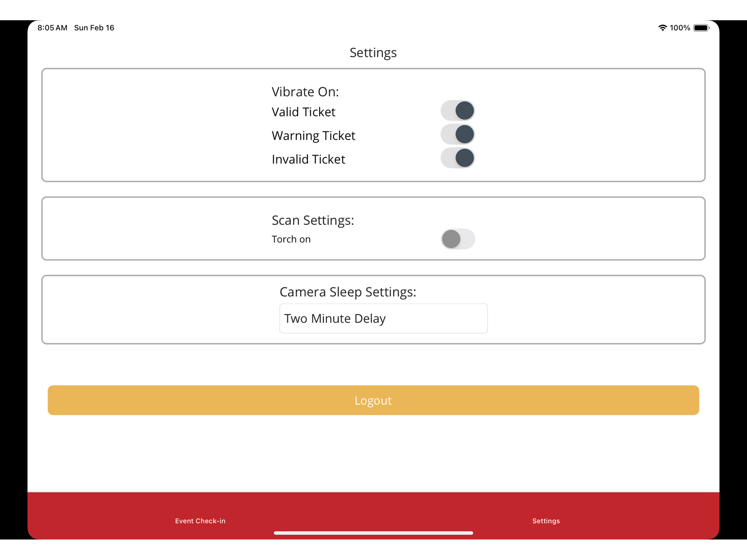The image size is (747, 560).
Task: Tap the Invalid Ticket label
Action: [308, 159]
